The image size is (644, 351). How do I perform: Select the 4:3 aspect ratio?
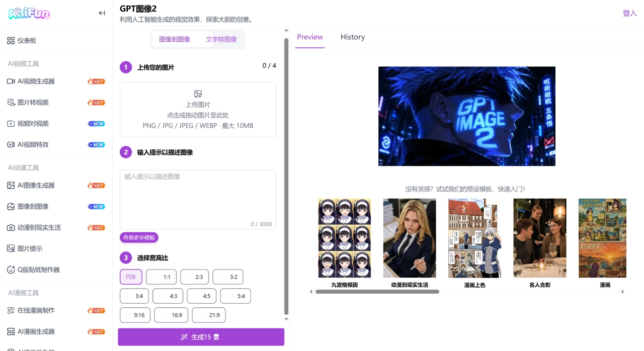pyautogui.click(x=168, y=296)
